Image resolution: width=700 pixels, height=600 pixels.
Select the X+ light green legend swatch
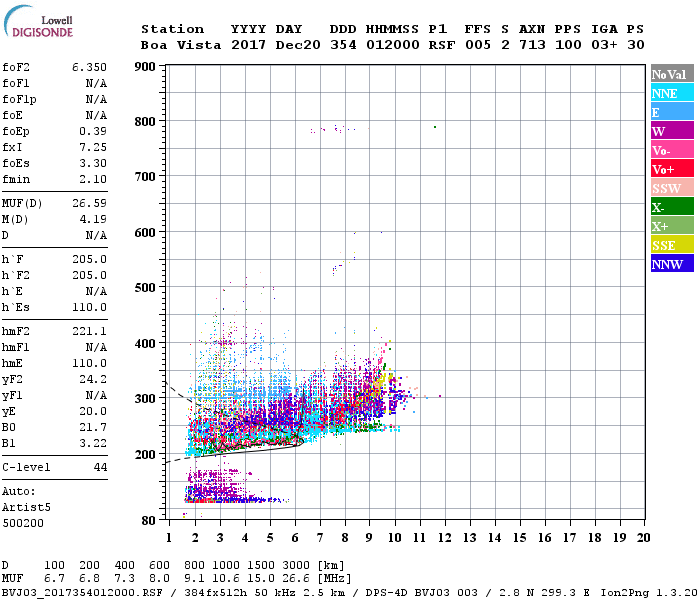pos(672,225)
